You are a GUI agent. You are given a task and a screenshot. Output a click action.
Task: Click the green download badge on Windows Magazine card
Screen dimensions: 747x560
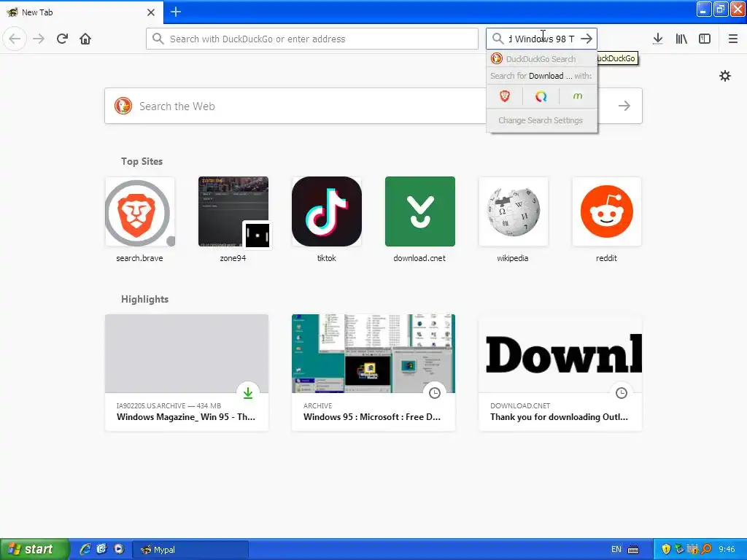(248, 393)
